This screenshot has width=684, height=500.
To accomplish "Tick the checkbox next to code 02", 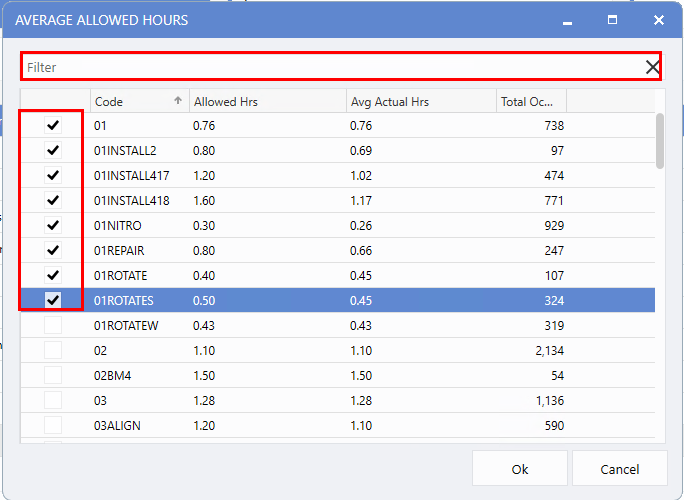I will tap(53, 351).
